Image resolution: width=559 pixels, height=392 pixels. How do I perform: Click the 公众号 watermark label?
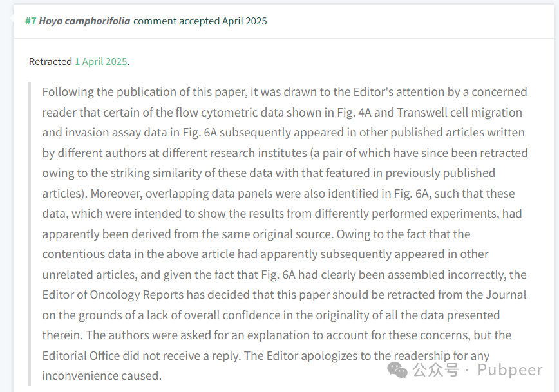(435, 370)
